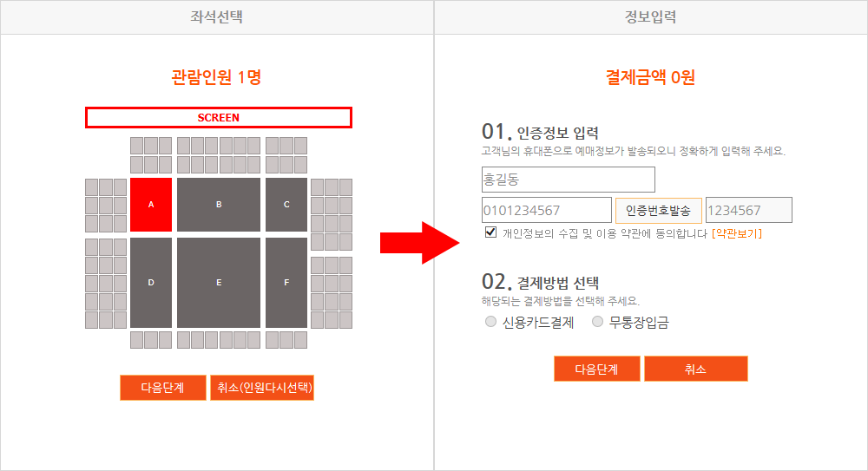Image resolution: width=868 pixels, height=471 pixels.
Task: Open the 정보입력 tab
Action: pos(650,16)
